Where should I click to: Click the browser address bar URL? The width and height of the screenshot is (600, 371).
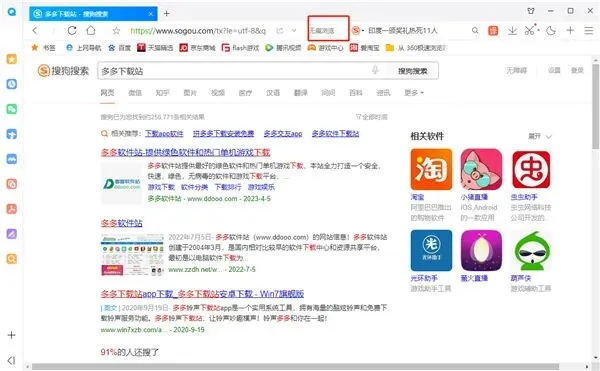(x=198, y=31)
